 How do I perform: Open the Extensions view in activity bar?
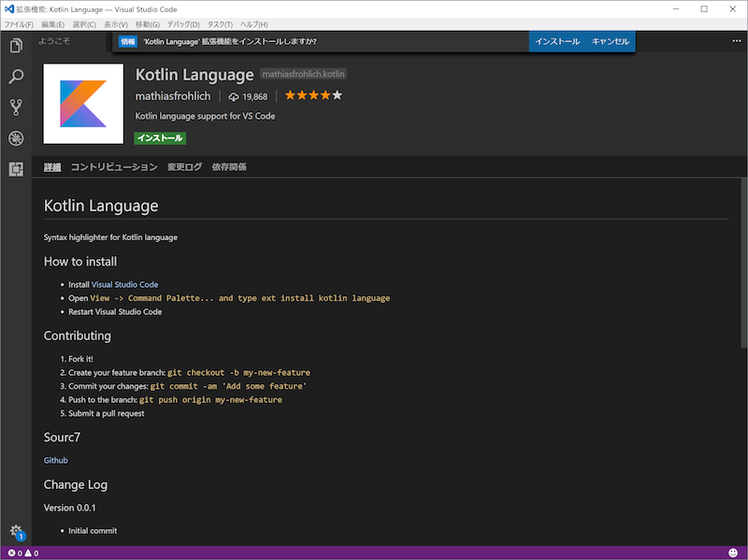(x=16, y=169)
